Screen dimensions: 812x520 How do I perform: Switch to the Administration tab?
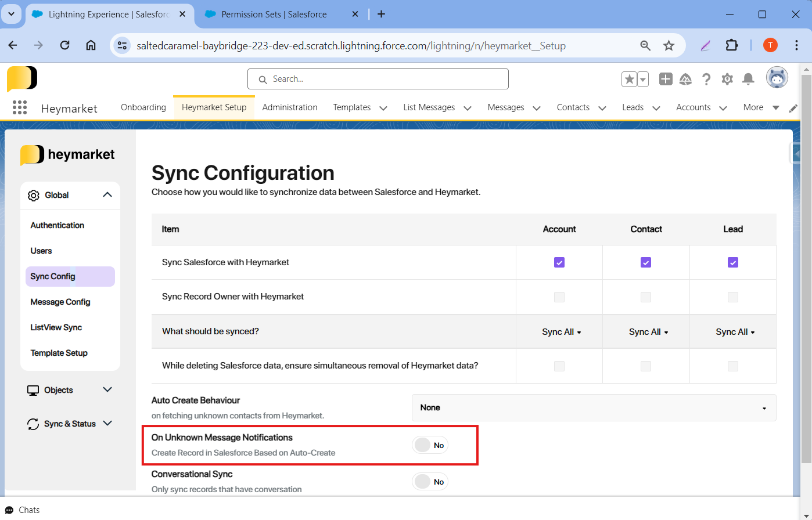290,107
